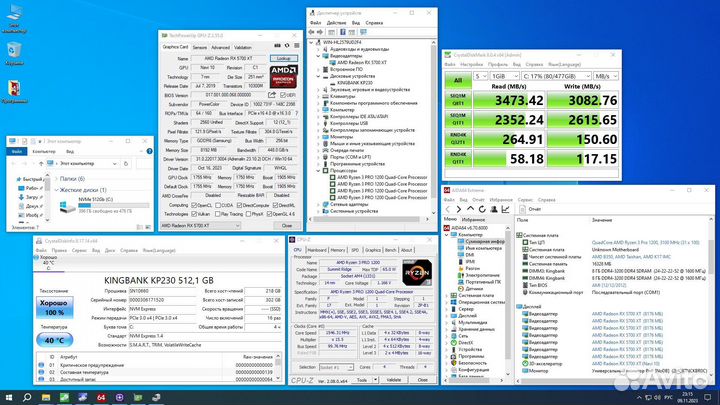
Task: Open the Memory tab in CPU-Z
Action: [x=338, y=250]
